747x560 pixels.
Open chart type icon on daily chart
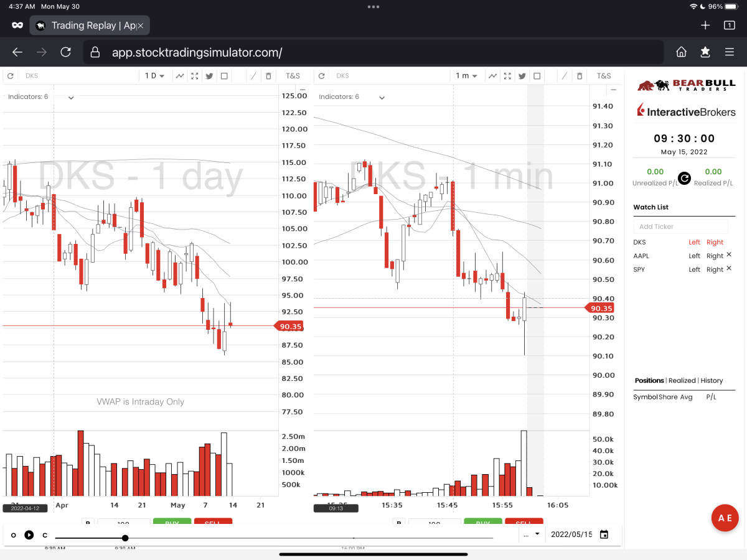tap(180, 76)
